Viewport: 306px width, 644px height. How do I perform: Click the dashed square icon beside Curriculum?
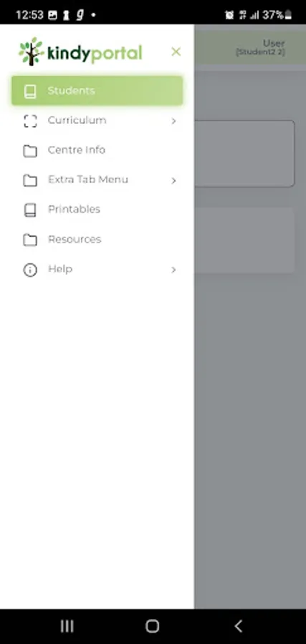coord(30,121)
